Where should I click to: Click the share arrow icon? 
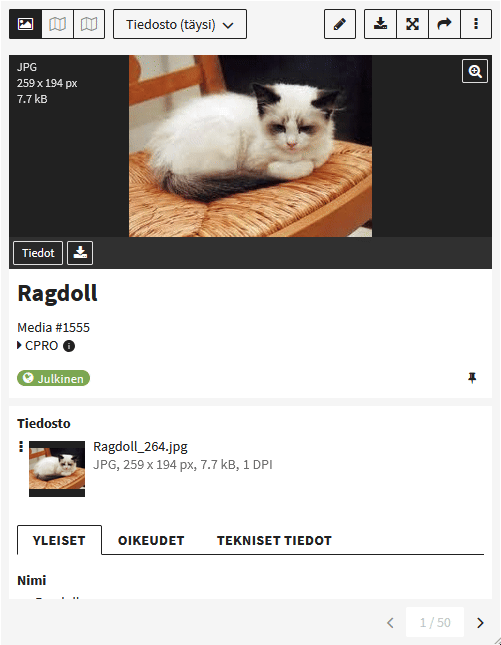[x=444, y=24]
